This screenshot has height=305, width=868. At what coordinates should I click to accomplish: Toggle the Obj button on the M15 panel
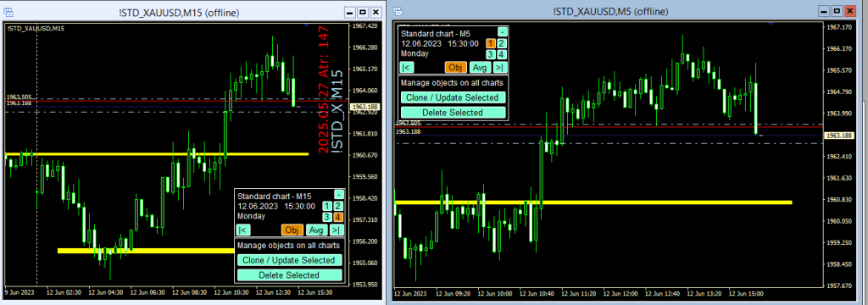point(292,230)
